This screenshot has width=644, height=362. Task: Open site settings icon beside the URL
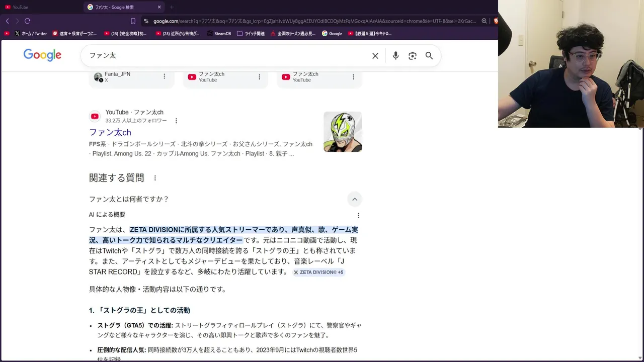(x=146, y=21)
